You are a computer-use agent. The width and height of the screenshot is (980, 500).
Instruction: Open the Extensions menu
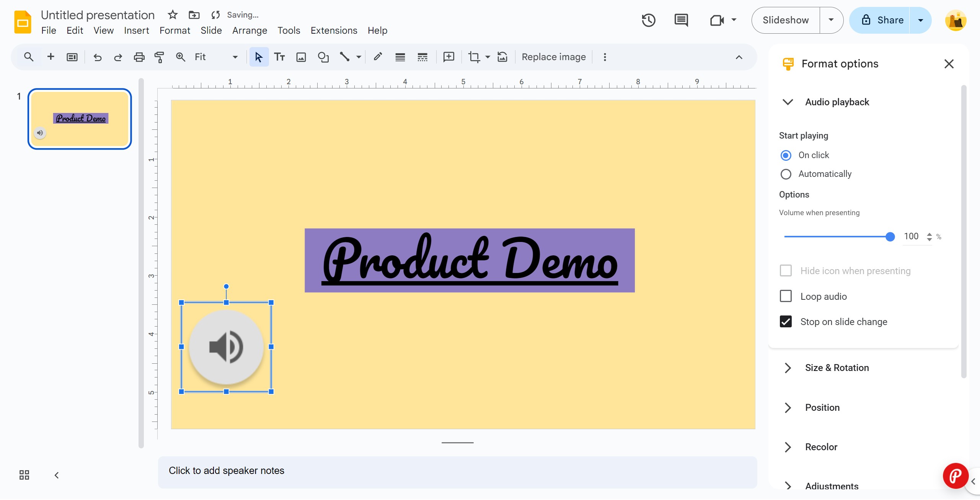(334, 31)
